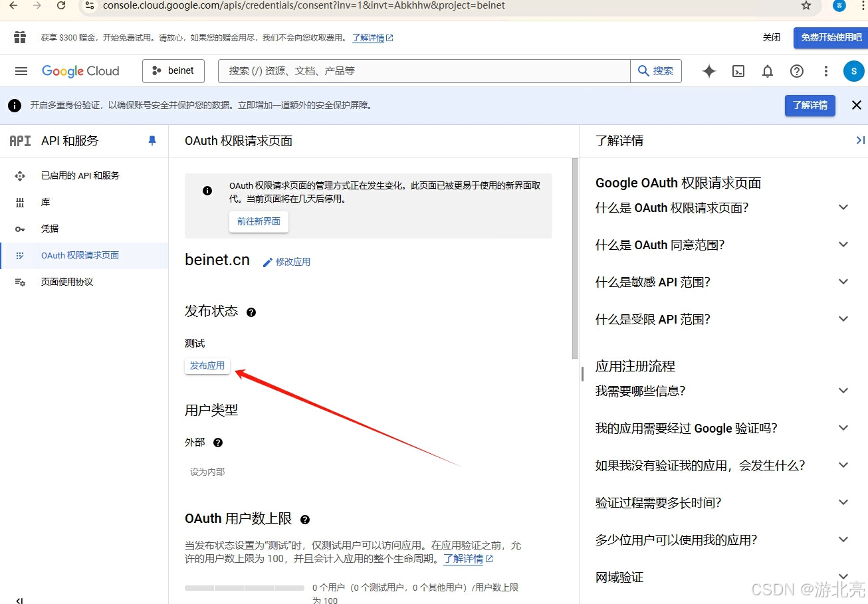Image resolution: width=868 pixels, height=604 pixels.
Task: Click the info icon in security banner
Action: 14,105
